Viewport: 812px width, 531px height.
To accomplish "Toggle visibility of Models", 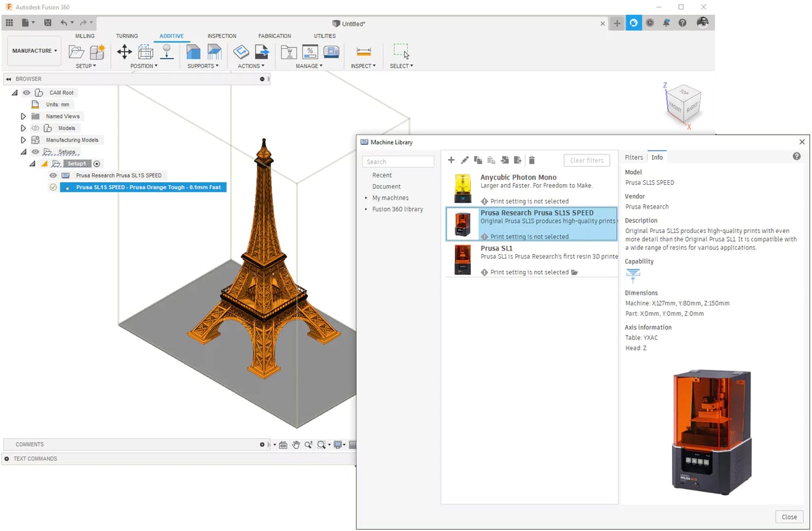I will 35,128.
